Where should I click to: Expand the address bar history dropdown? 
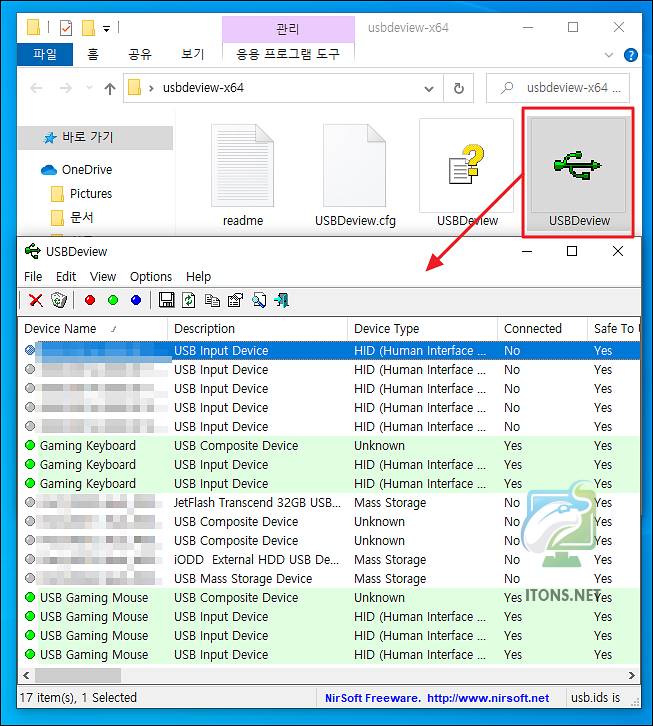tap(430, 88)
